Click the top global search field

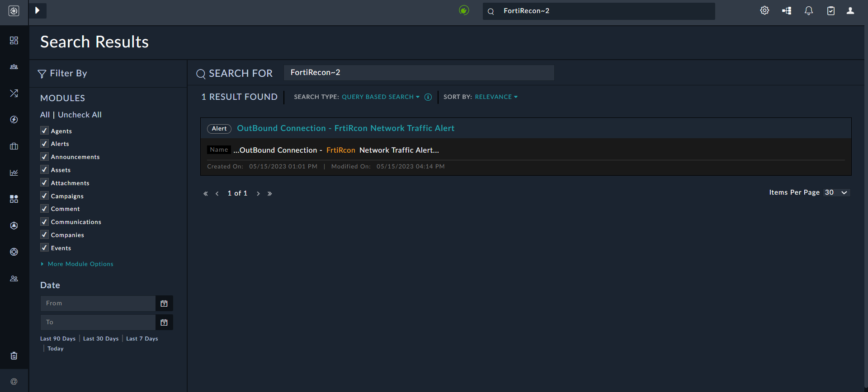click(599, 11)
